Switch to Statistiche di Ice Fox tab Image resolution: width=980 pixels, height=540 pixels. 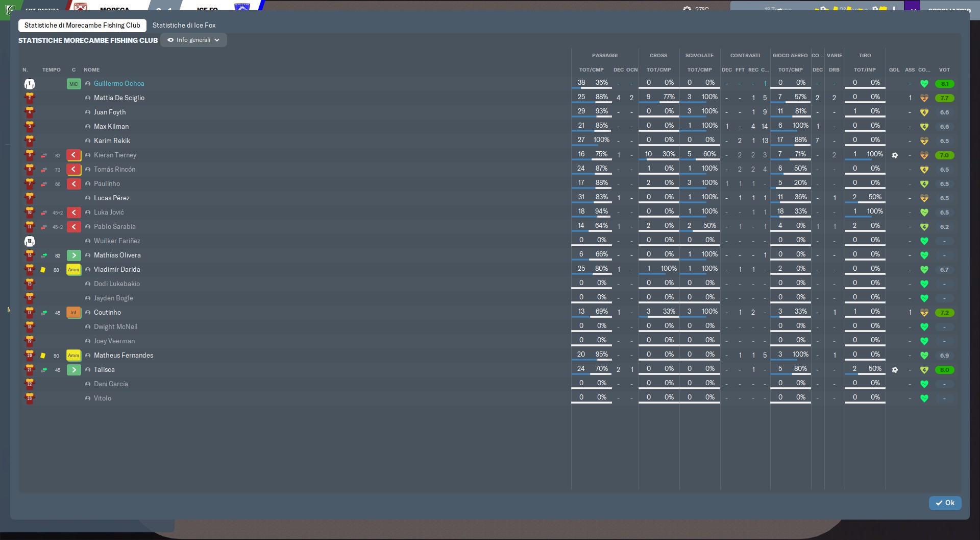click(x=184, y=25)
